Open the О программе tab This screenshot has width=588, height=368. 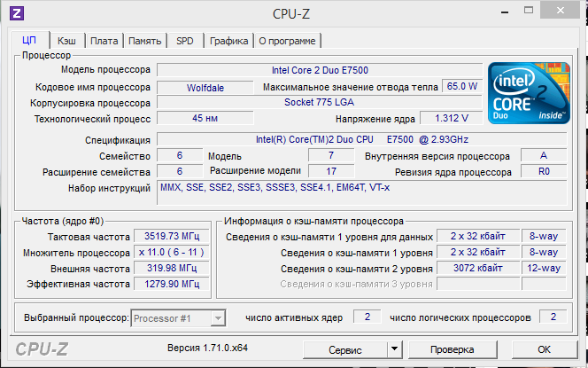287,41
